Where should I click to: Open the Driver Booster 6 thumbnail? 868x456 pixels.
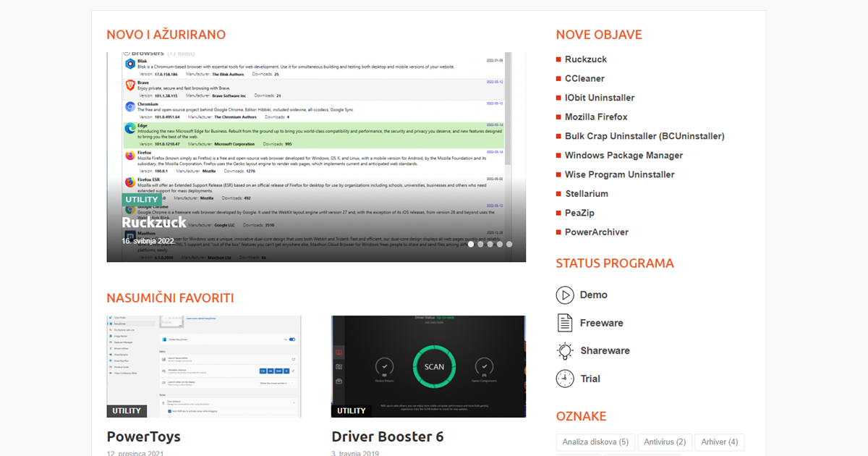tap(428, 366)
